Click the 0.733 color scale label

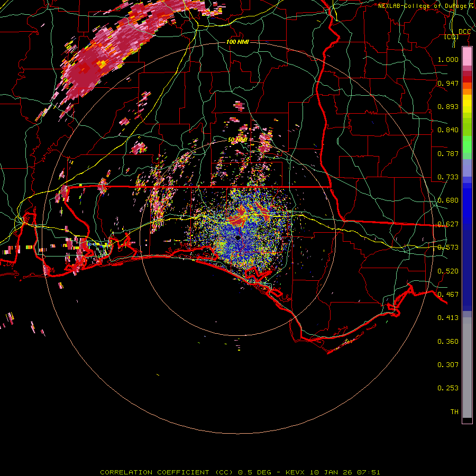point(448,177)
